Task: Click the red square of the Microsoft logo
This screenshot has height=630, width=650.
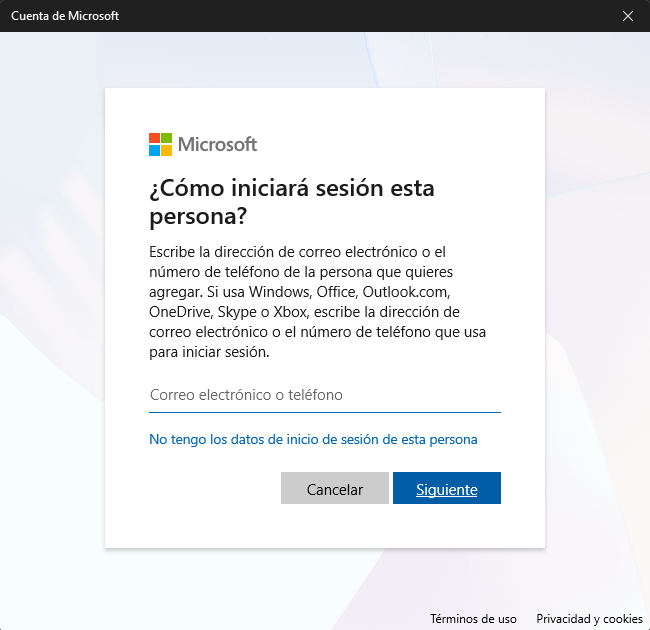Action: click(x=154, y=138)
